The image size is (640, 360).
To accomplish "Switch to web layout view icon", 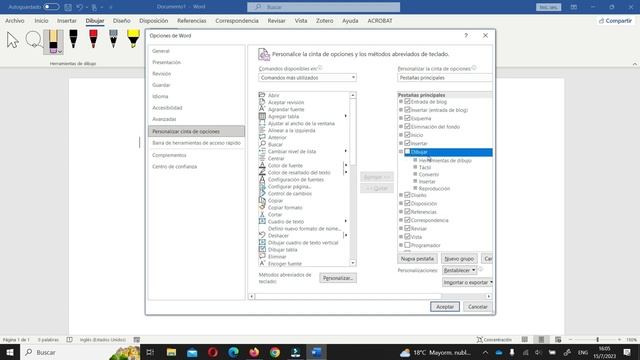I will 558,340.
